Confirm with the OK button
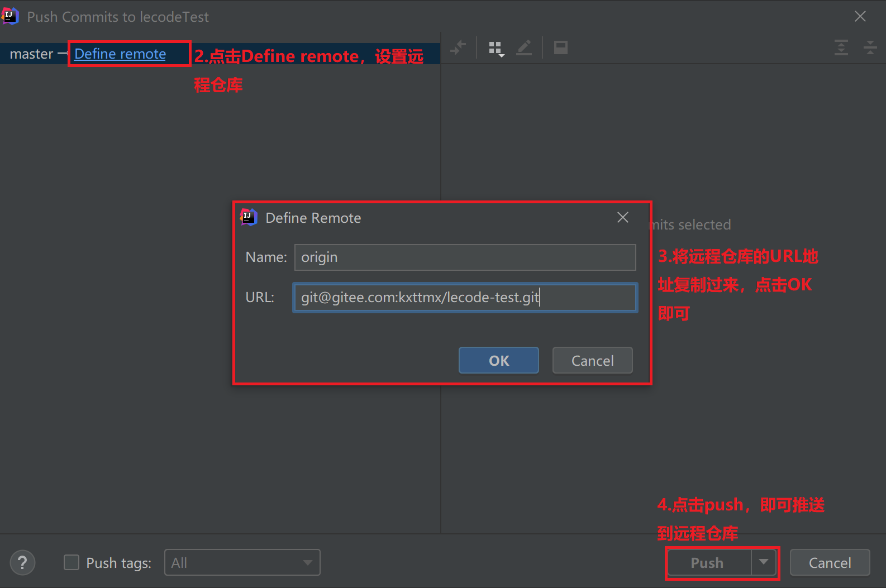Screen dimensions: 886x588 (499, 361)
